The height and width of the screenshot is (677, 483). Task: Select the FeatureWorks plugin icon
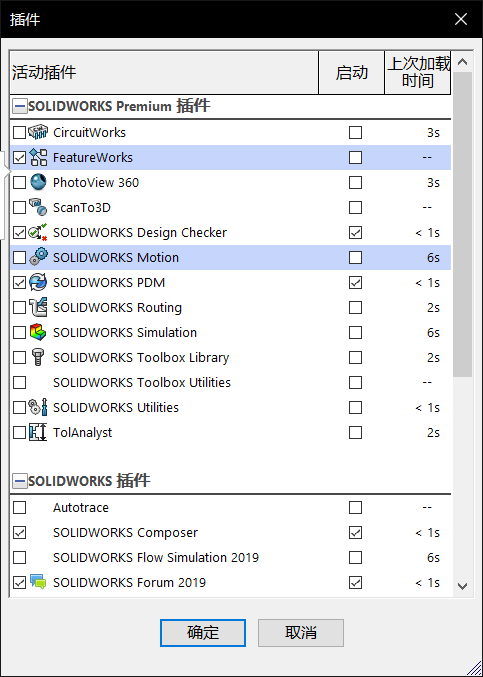tap(38, 157)
